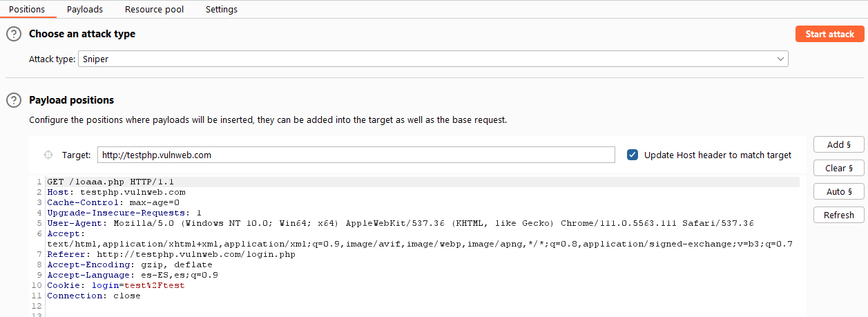Add a payload marker with Add § button
This screenshot has height=317, width=868.
tap(839, 144)
